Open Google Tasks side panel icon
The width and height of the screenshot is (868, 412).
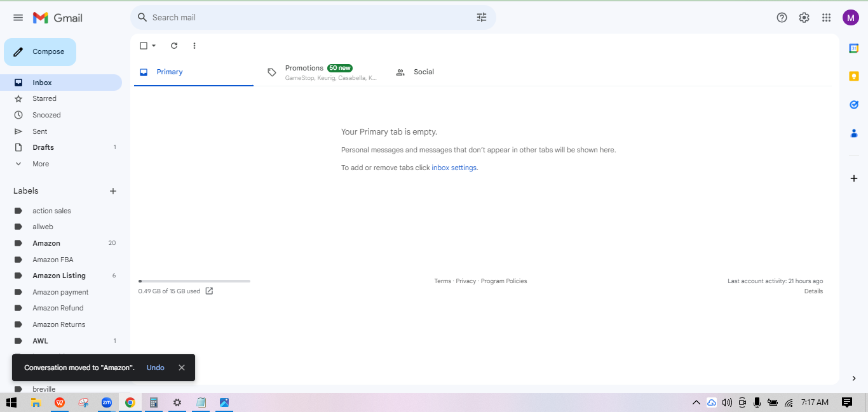pos(854,105)
